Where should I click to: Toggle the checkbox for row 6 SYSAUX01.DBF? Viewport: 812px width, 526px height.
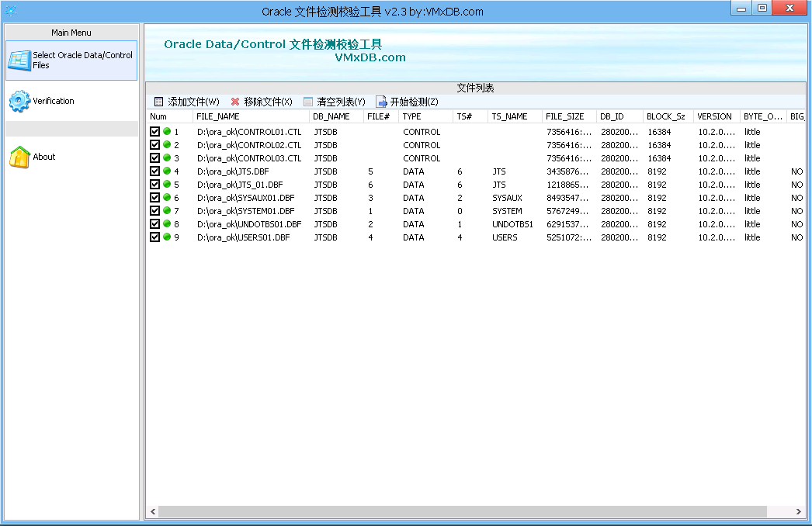tap(154, 198)
